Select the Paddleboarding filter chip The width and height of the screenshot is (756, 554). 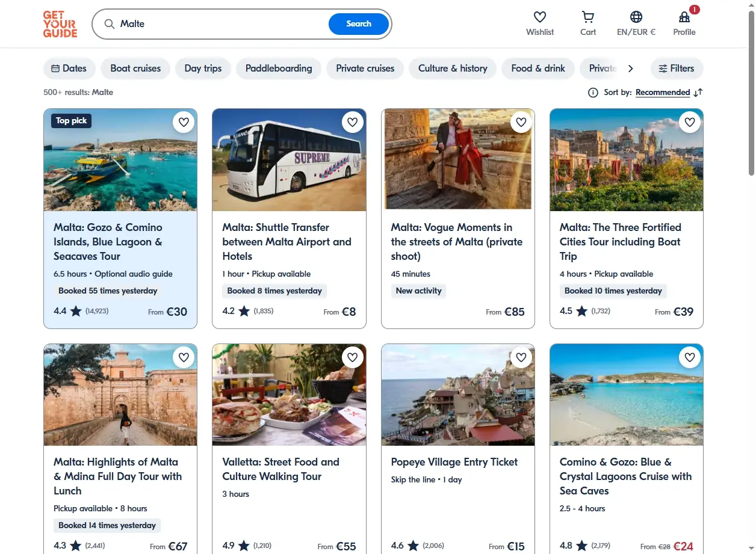click(279, 69)
